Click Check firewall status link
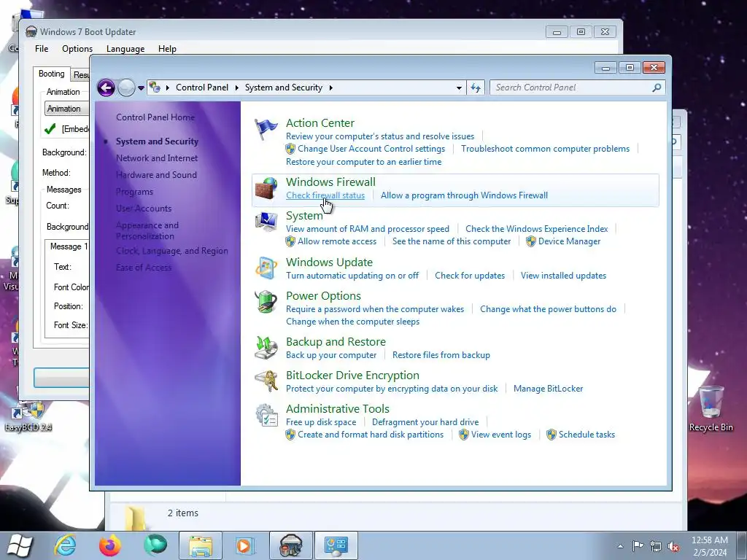747x560 pixels. point(325,195)
